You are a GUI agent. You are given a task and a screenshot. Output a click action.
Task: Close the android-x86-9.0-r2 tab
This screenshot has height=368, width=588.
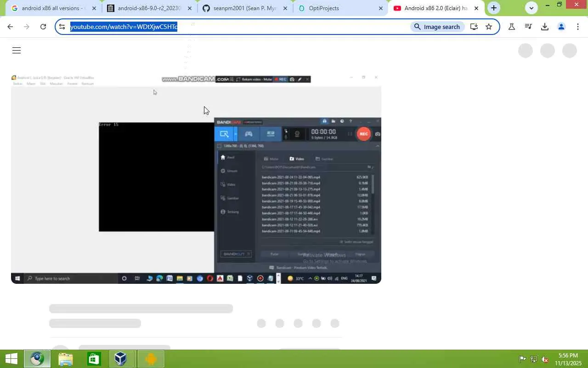tap(190, 8)
